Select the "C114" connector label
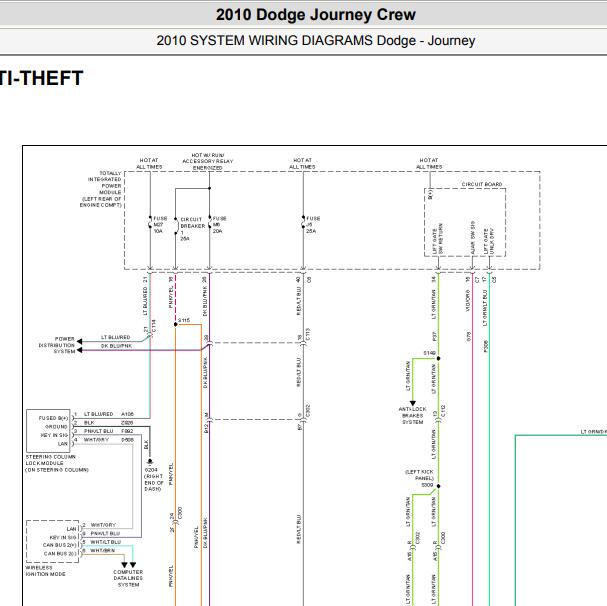This screenshot has width=607, height=606. pos(154,326)
